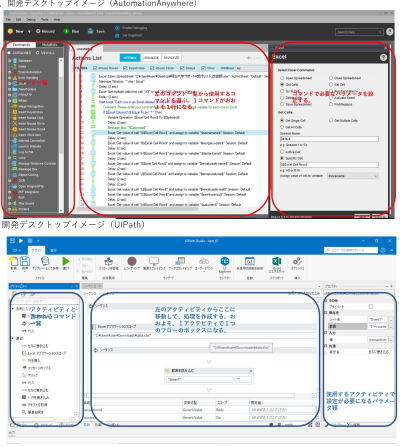Screen dimensions: 400x447
Task: Open the assign value to variable dropdown
Action: 353,176
